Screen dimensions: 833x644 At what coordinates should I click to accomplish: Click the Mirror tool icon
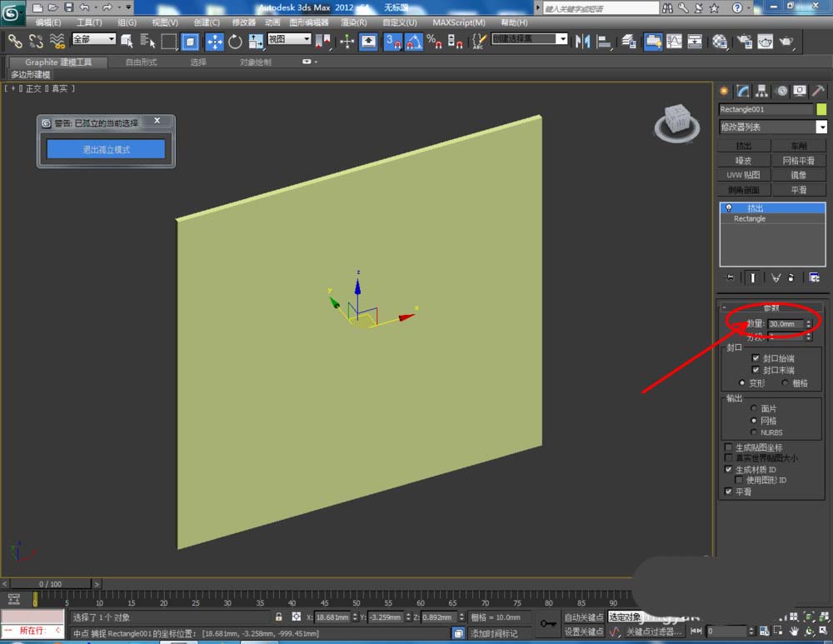(x=583, y=41)
